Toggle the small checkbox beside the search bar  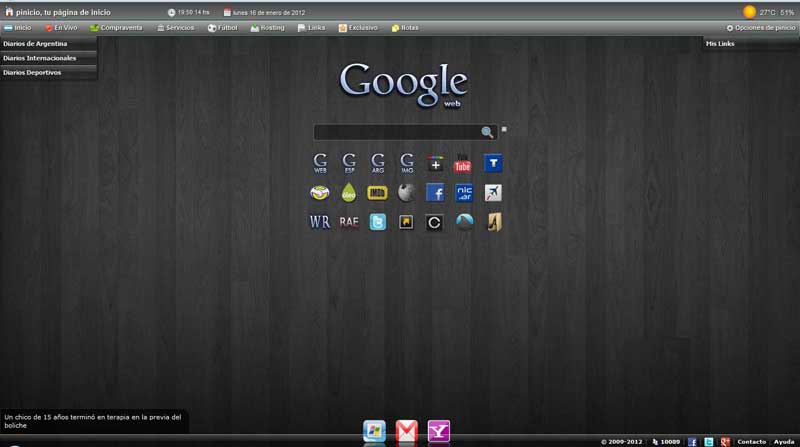(504, 129)
